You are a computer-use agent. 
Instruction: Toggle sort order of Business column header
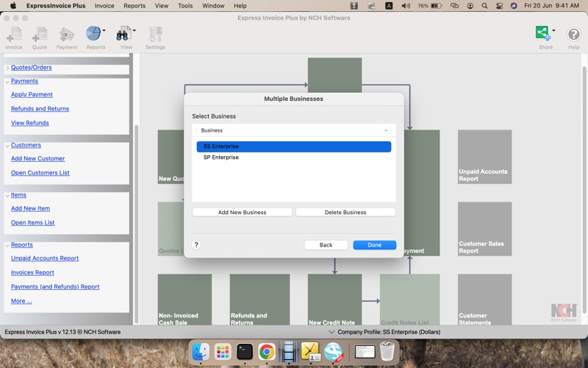coord(293,130)
